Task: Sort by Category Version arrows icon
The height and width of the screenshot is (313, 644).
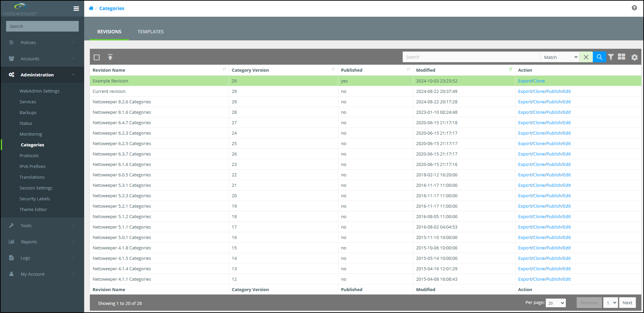Action: [333, 69]
